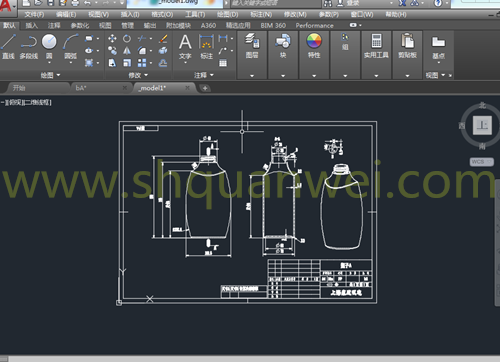Toggle the ribbon minimize button after Performance

tap(355, 25)
